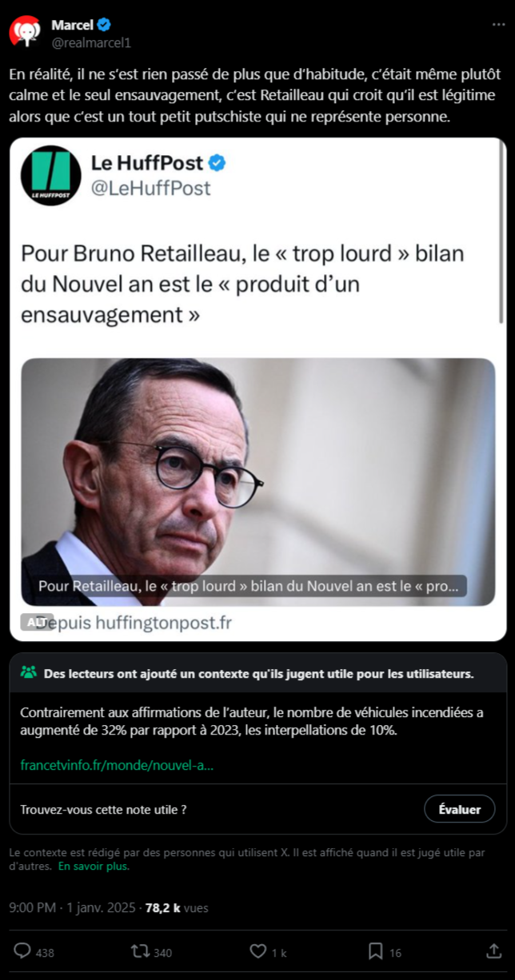Rate the note with Évaluer button

coord(459,809)
